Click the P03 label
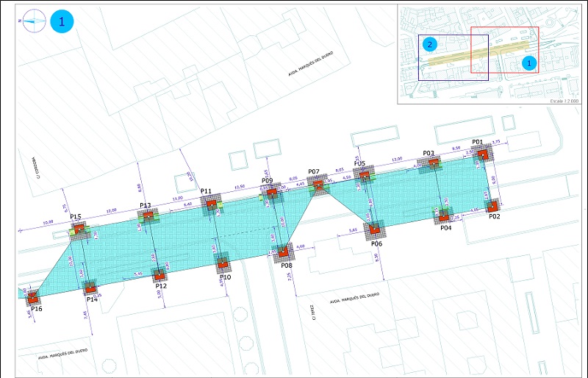The width and height of the screenshot is (588, 378). tap(429, 153)
